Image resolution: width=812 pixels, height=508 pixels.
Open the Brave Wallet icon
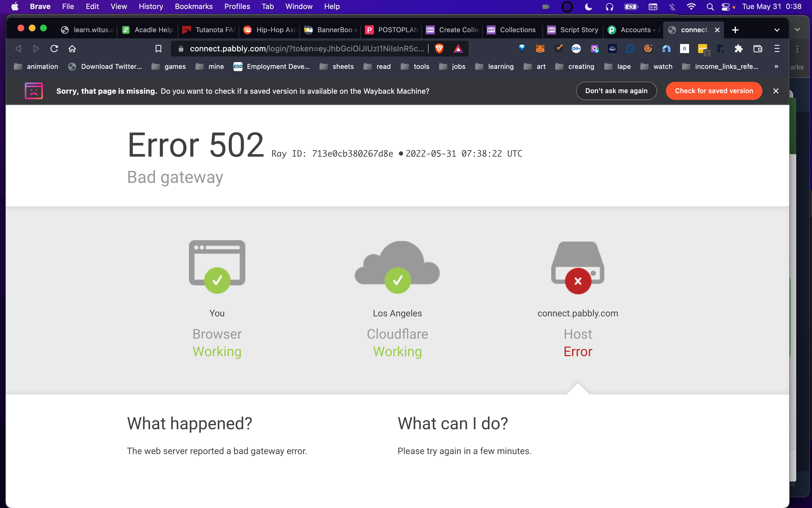[x=758, y=49]
